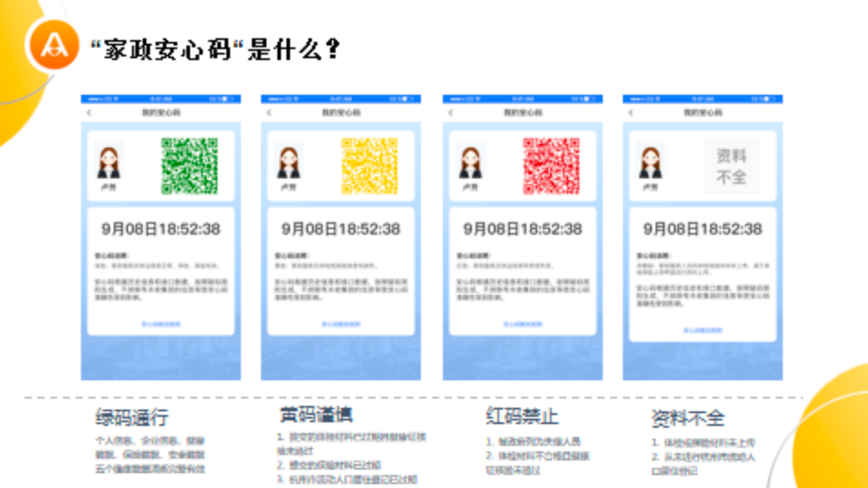
Task: Select the green QR code image
Action: click(190, 165)
